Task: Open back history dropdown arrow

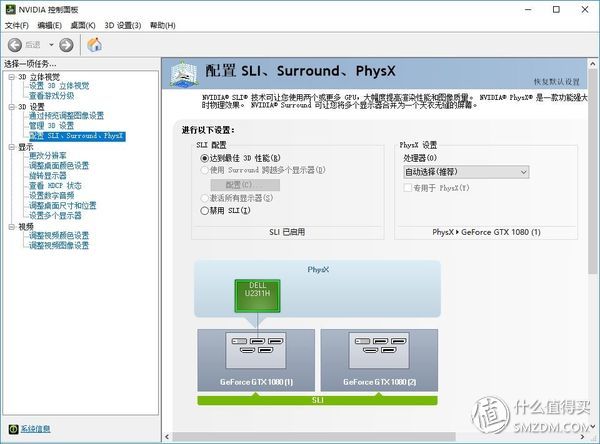Action: click(51, 45)
